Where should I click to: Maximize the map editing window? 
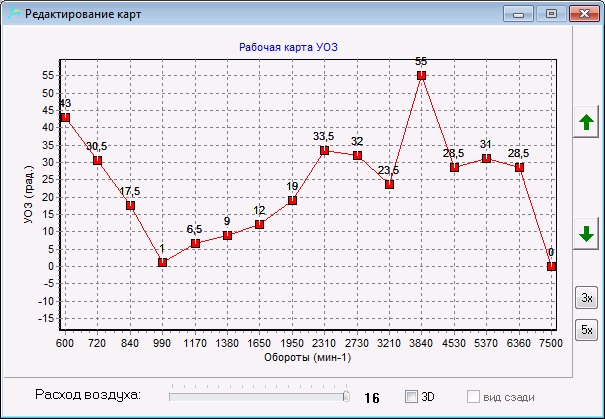(x=551, y=14)
